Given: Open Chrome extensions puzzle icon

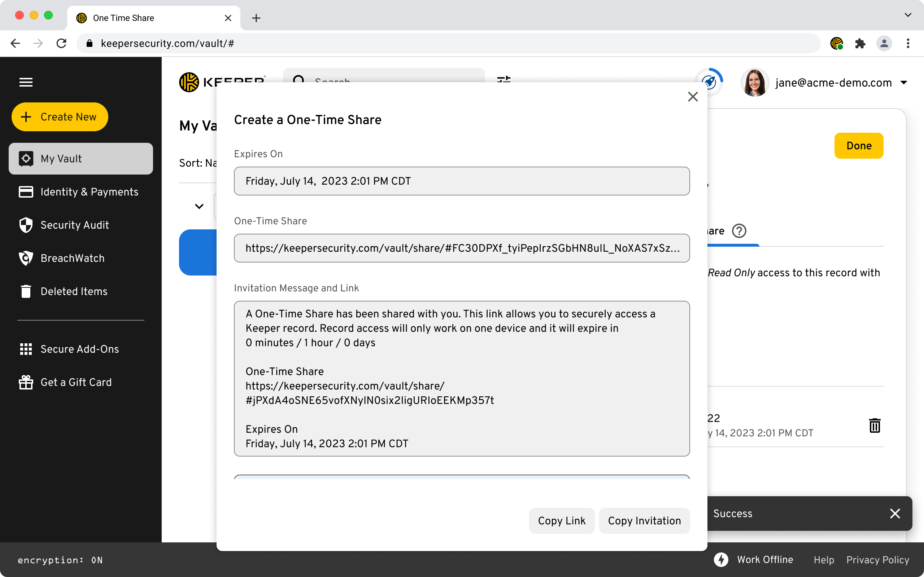Looking at the screenshot, I should [x=860, y=44].
